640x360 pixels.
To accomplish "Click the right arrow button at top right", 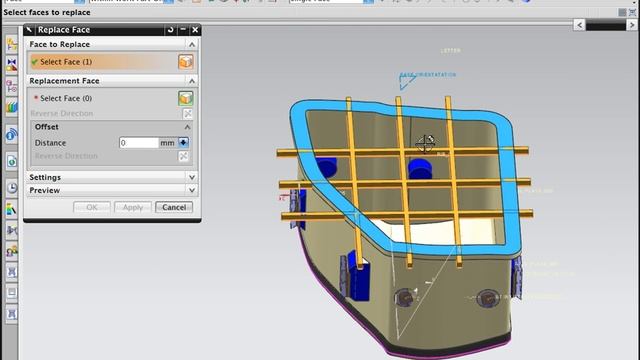I will click(632, 25).
